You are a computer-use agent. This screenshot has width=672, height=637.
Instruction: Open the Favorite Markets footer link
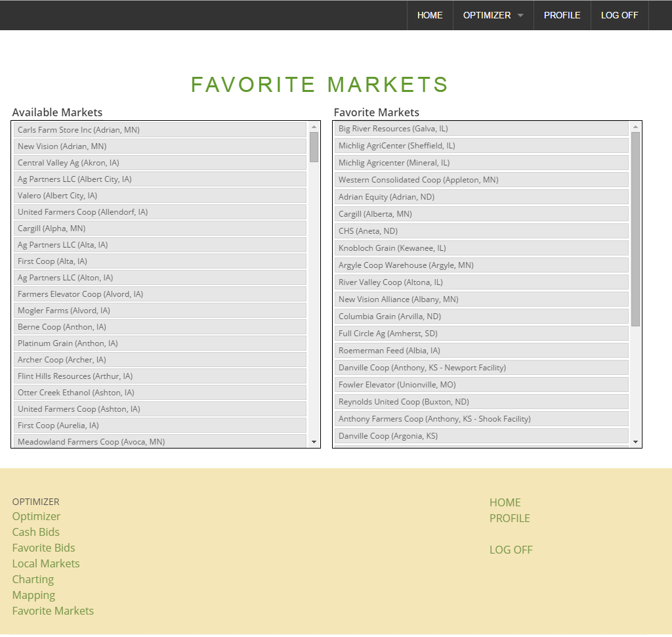tap(53, 611)
